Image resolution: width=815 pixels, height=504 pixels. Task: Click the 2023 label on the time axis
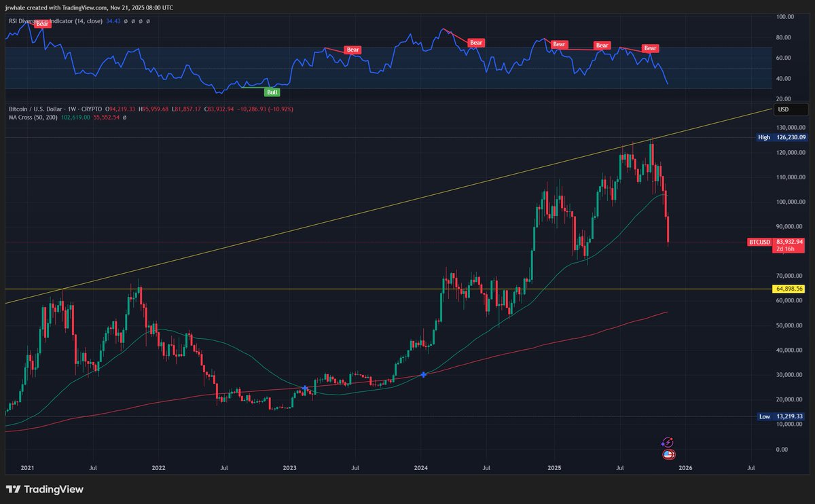[290, 467]
